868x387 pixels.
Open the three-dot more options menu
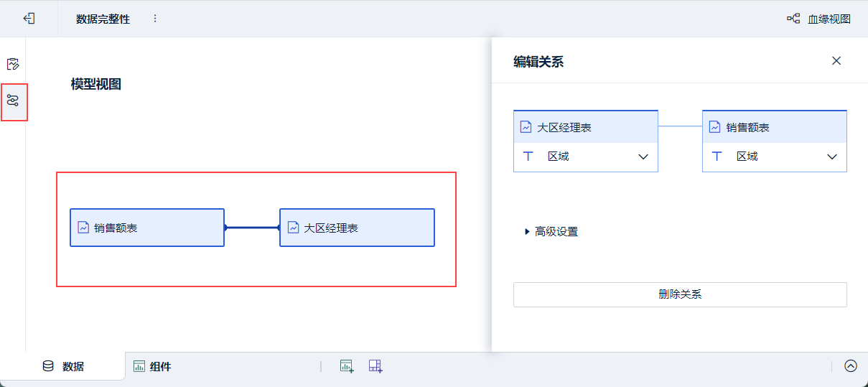[155, 19]
